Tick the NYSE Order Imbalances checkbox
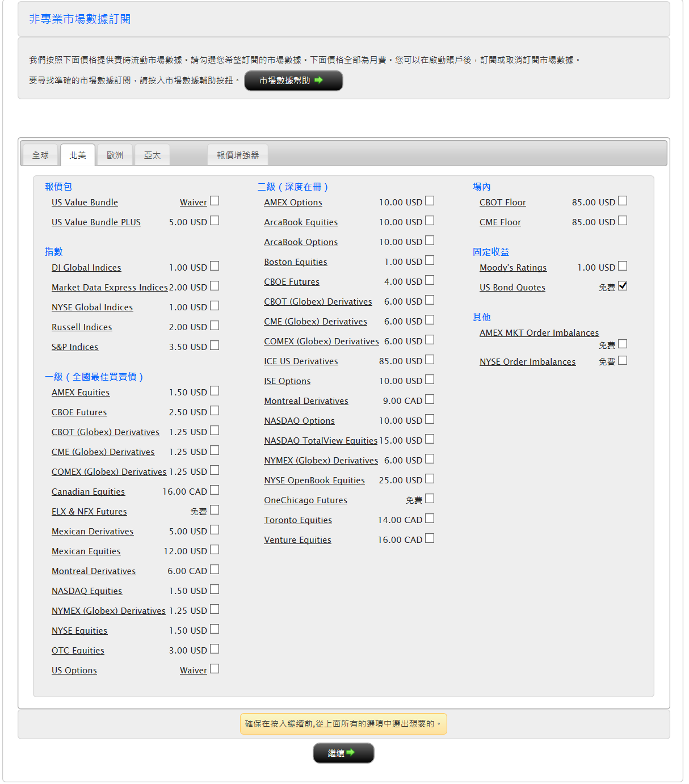The height and width of the screenshot is (784, 689). 623,360
